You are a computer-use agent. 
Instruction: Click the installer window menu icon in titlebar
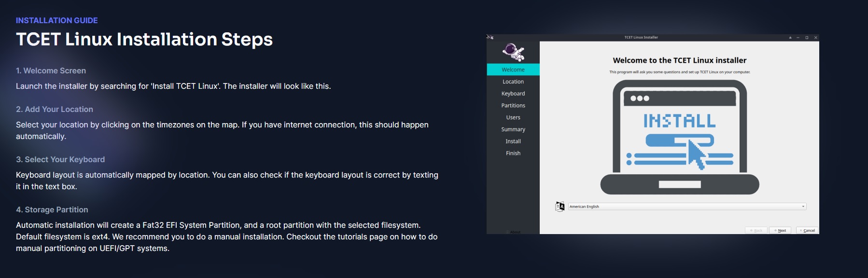point(490,37)
